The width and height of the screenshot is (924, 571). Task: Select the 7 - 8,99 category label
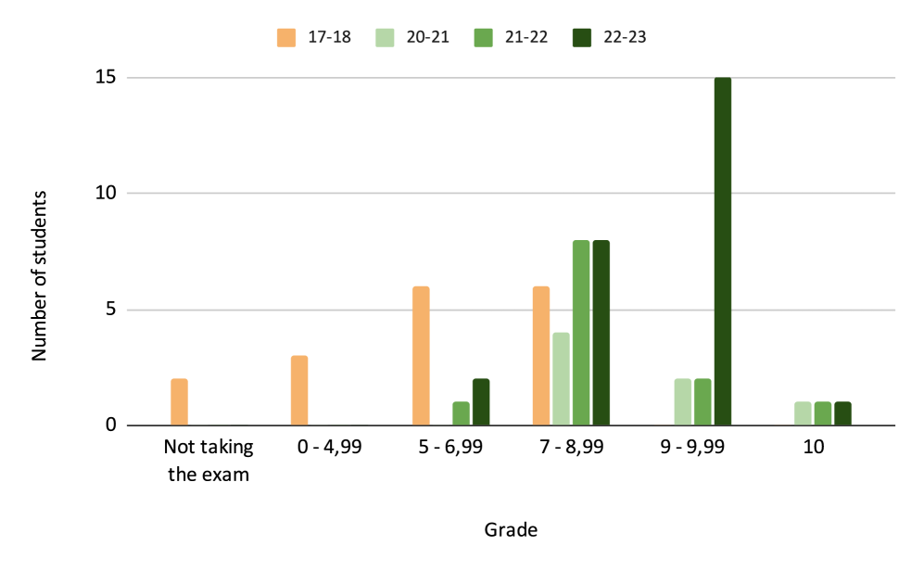click(x=570, y=447)
